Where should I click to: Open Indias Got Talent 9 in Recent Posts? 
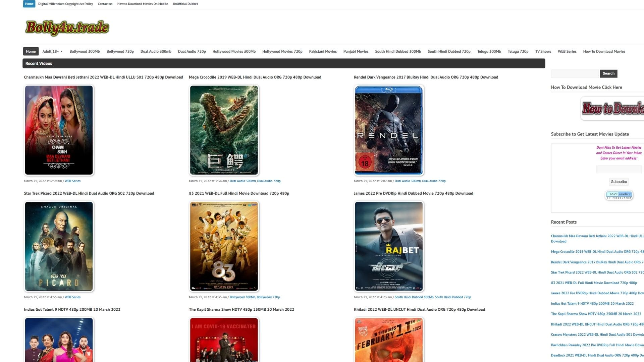pyautogui.click(x=592, y=304)
